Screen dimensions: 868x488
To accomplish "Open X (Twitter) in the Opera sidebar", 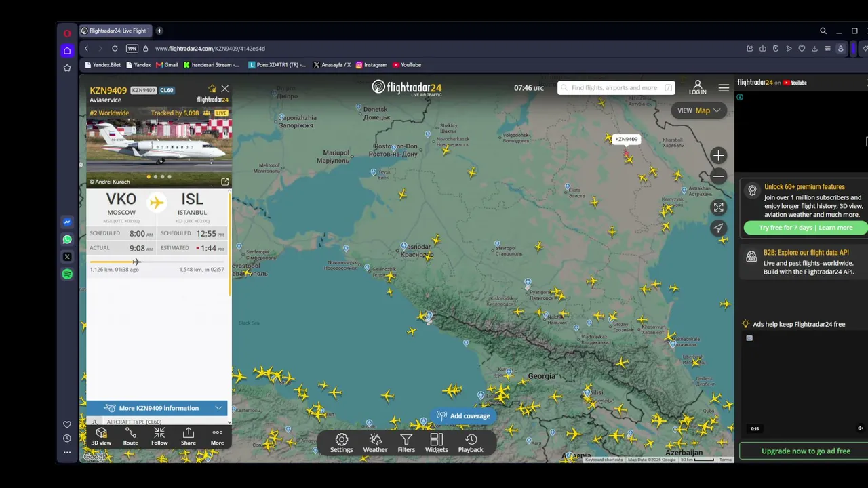I will [x=67, y=257].
